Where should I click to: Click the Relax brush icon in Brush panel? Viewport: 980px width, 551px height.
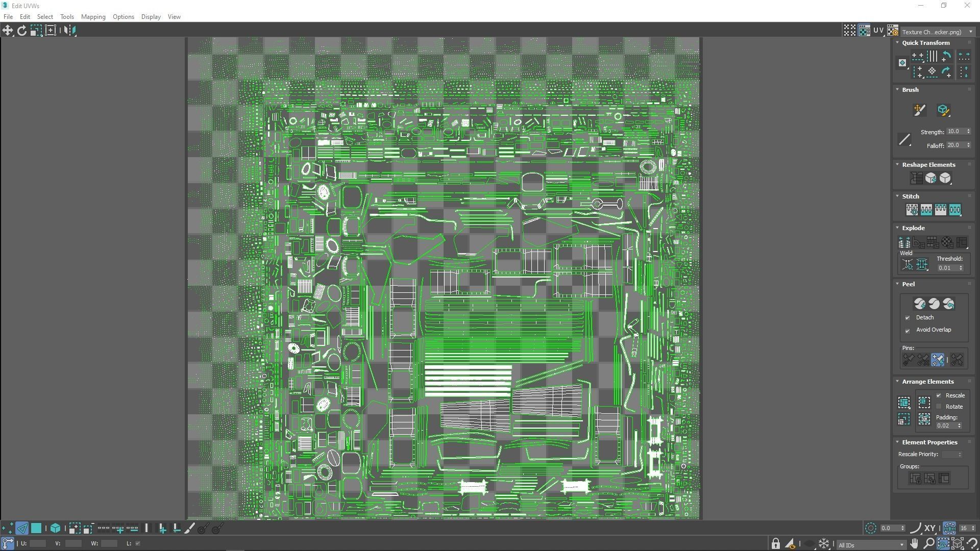click(943, 110)
